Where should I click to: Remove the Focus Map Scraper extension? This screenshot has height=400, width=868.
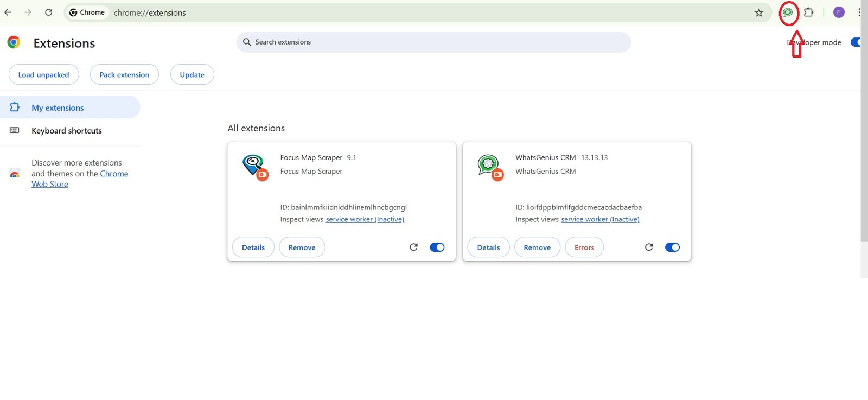point(302,247)
